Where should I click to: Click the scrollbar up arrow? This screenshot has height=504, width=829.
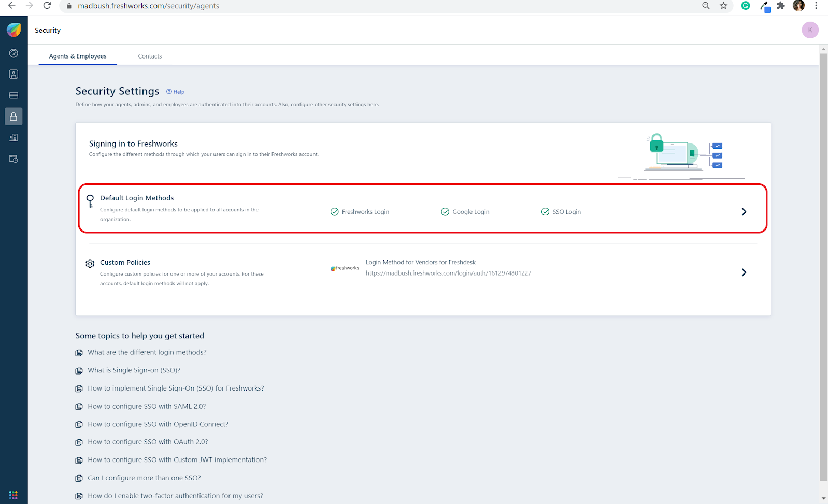(x=823, y=49)
